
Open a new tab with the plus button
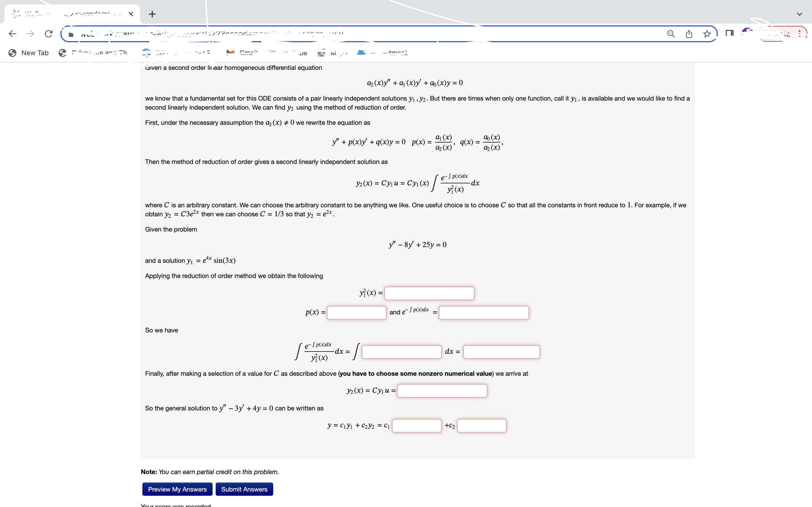[x=152, y=14]
